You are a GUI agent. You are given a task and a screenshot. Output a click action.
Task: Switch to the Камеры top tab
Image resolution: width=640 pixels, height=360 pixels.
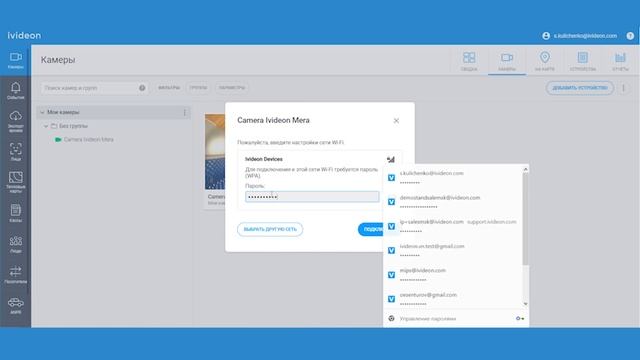[x=507, y=61]
